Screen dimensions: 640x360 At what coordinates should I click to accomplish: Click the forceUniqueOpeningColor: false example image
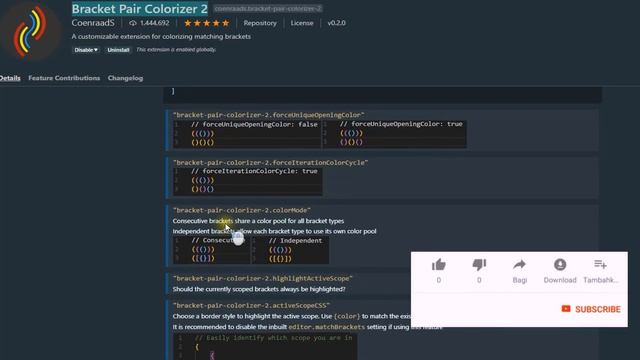point(247,134)
